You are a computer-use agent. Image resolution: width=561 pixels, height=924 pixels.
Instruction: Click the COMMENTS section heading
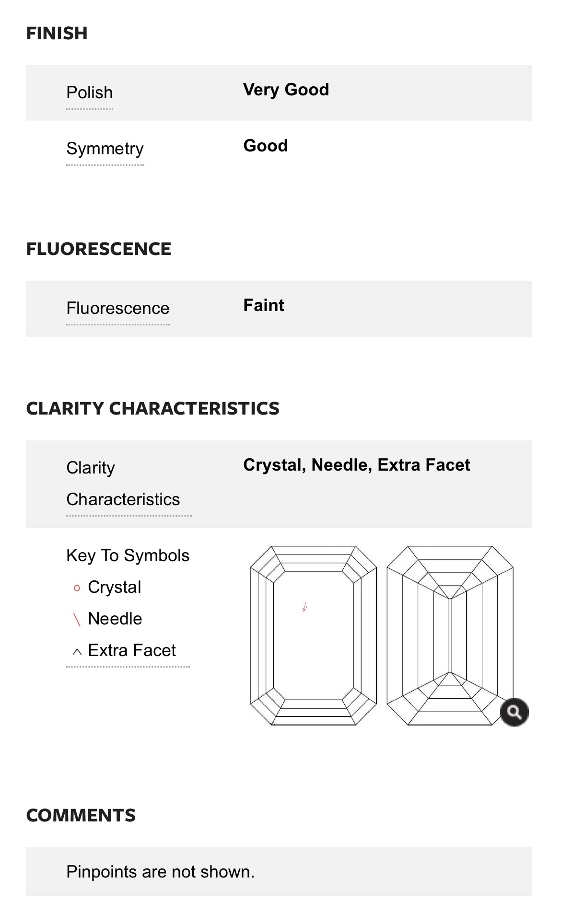(81, 816)
